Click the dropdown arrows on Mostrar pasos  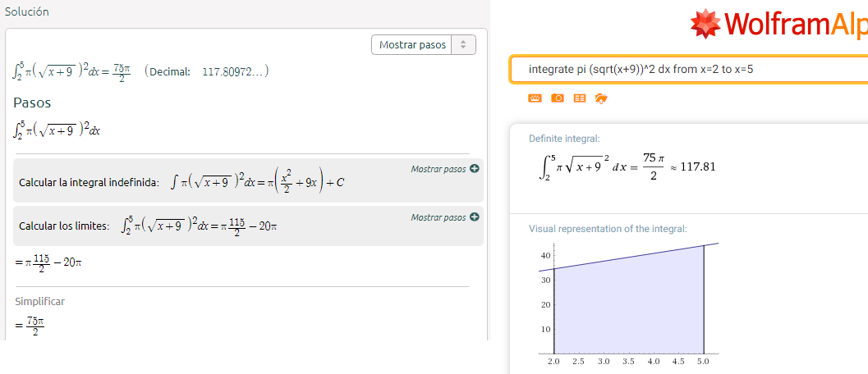point(464,45)
